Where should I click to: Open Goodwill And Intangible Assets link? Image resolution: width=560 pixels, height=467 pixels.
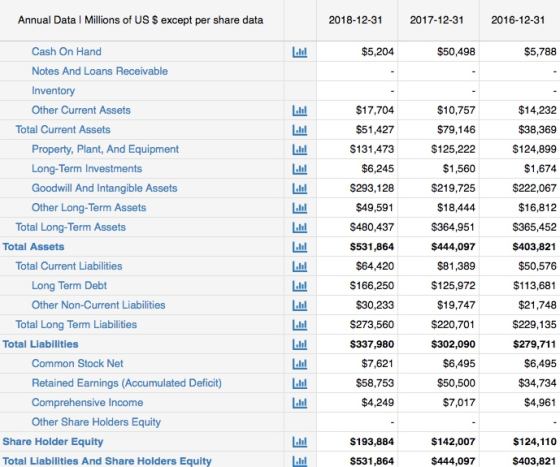tap(104, 188)
